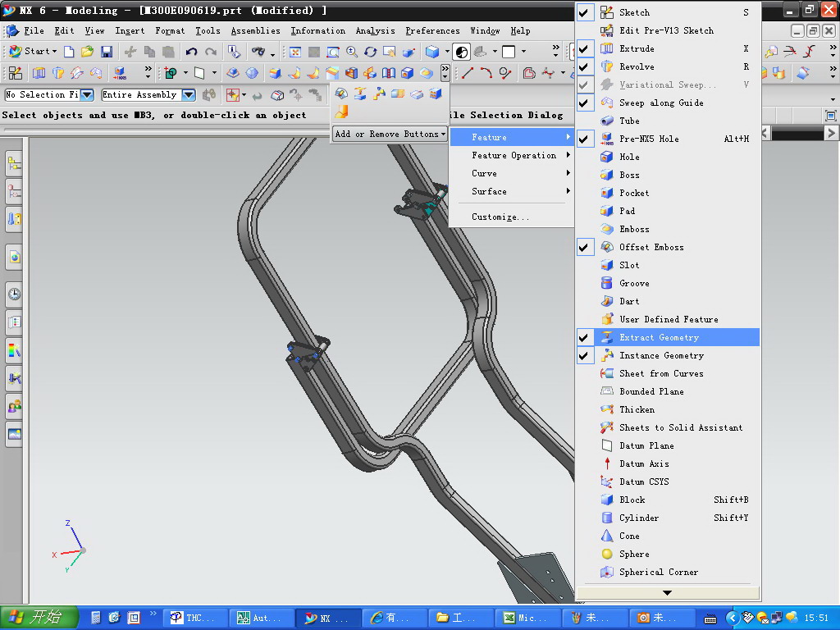Uncheck the Extrude button checkbox

584,48
